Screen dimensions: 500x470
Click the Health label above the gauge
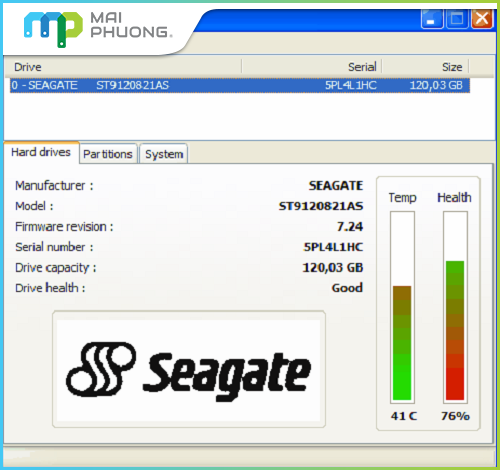click(454, 197)
